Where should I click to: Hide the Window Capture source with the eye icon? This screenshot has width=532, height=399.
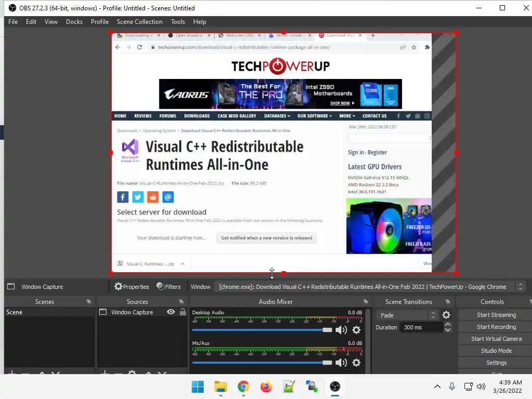click(x=171, y=312)
